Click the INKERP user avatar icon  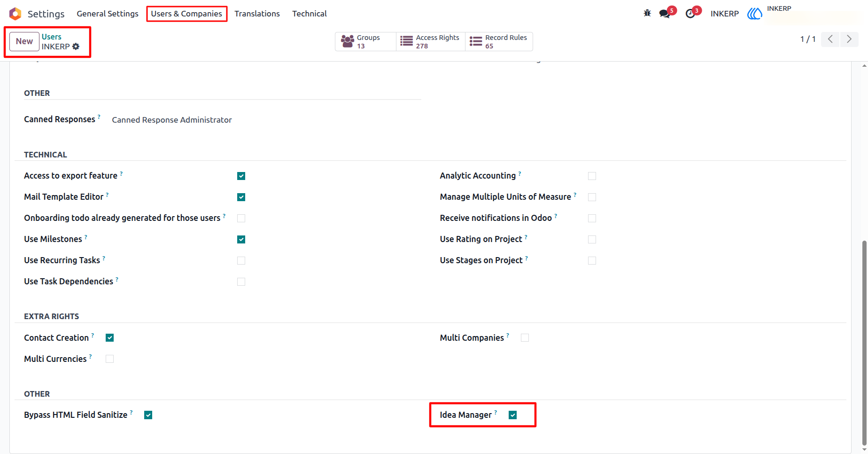coord(755,14)
